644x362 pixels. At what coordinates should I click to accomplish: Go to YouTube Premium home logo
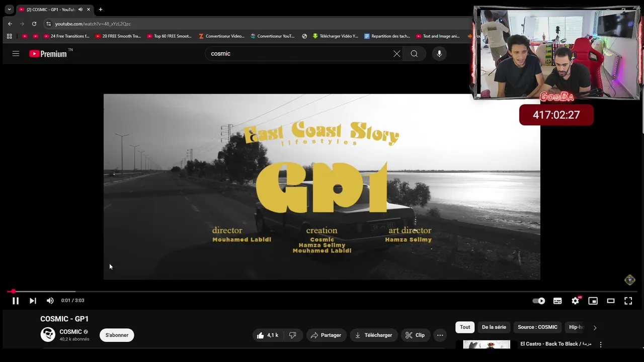click(x=48, y=54)
